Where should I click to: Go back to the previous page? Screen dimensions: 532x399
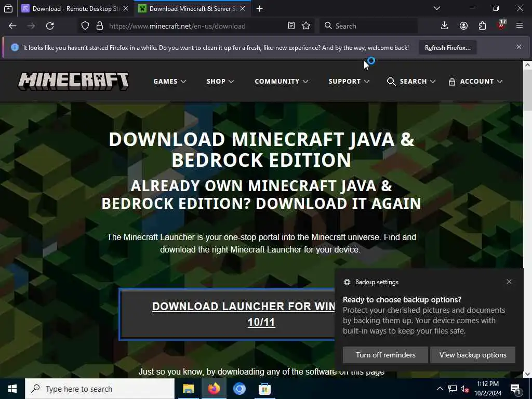tap(12, 26)
